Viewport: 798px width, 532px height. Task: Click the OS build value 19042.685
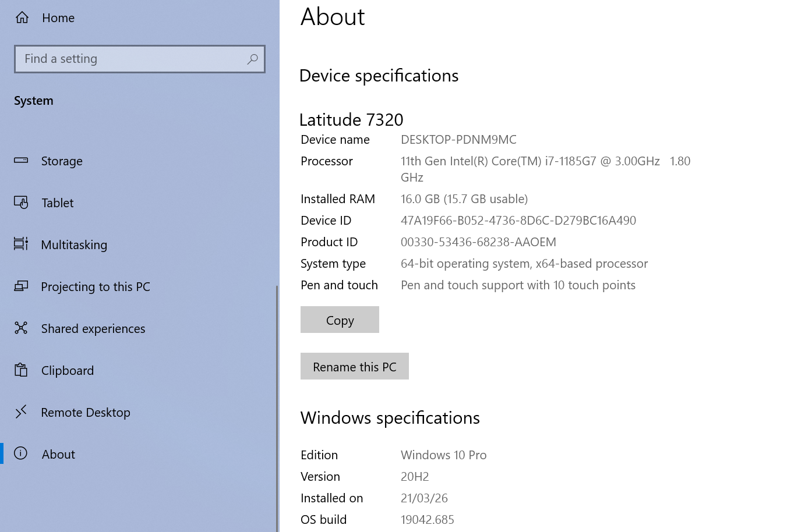point(427,520)
